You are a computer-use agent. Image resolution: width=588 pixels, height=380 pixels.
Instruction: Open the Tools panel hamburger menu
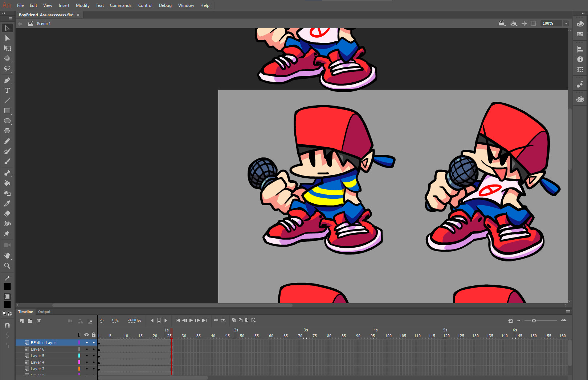point(11,18)
